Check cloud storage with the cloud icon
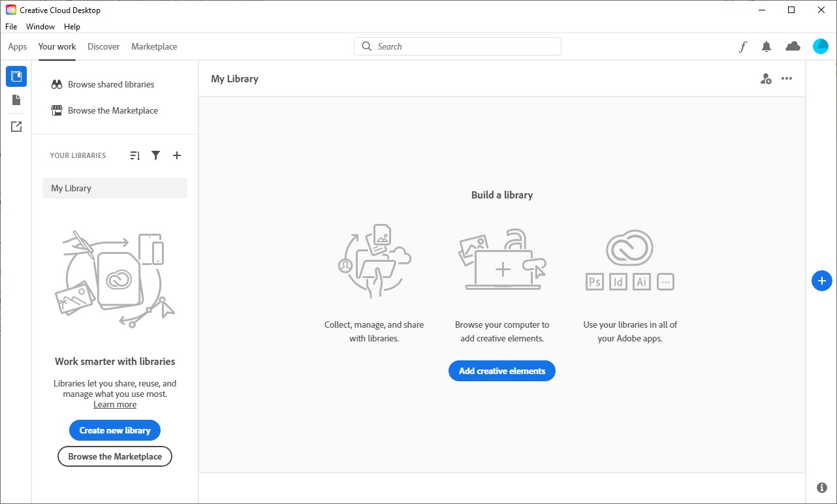 click(x=793, y=46)
